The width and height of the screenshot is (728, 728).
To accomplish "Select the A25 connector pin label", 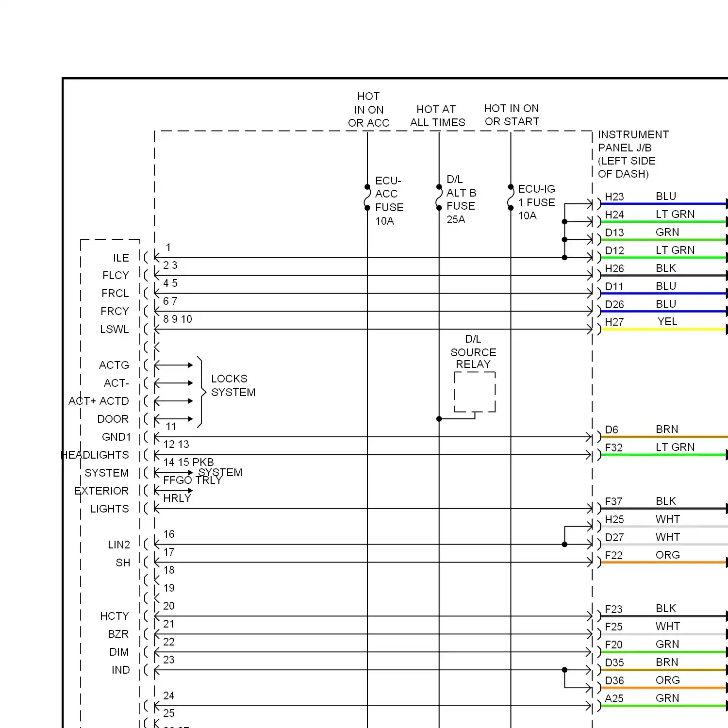I will click(x=614, y=698).
